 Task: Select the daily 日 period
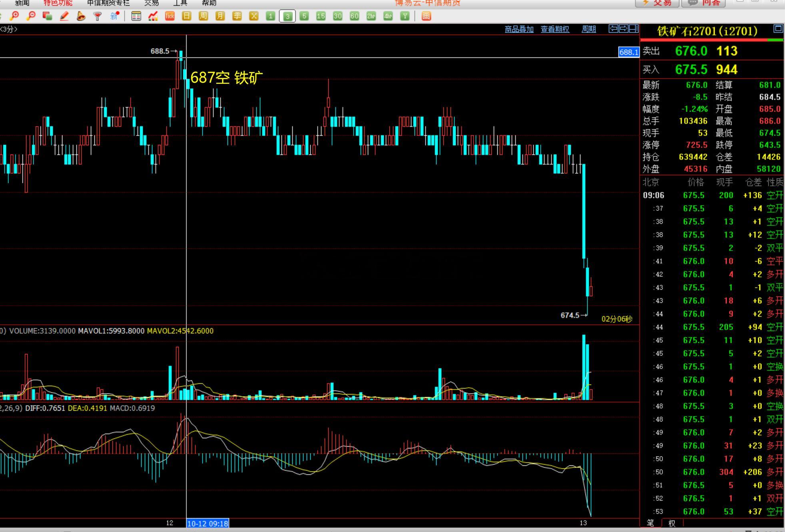(187, 16)
